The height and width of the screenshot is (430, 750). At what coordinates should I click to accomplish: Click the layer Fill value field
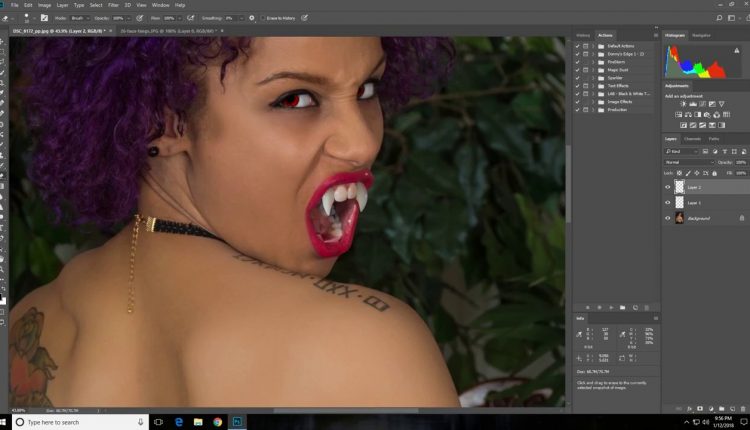click(x=740, y=173)
